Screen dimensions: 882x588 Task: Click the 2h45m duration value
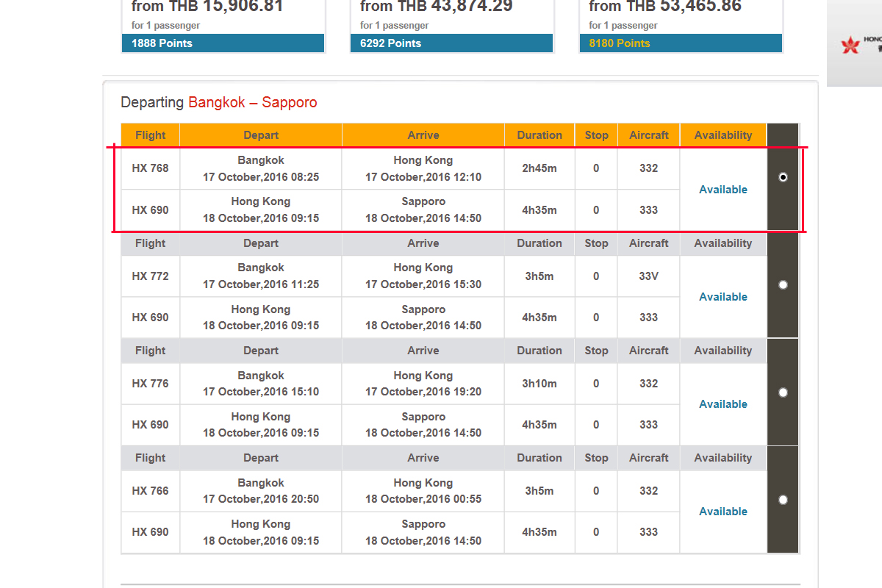[x=539, y=168]
